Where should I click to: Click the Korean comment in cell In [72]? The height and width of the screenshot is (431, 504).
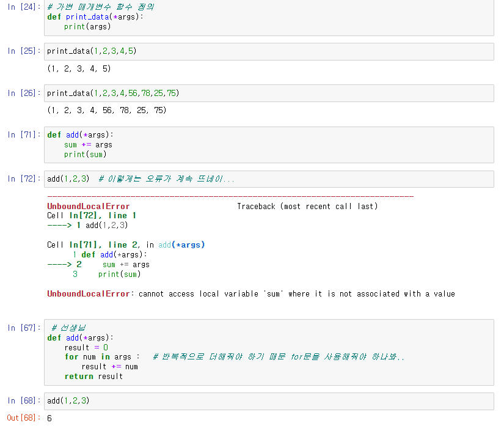pos(167,179)
